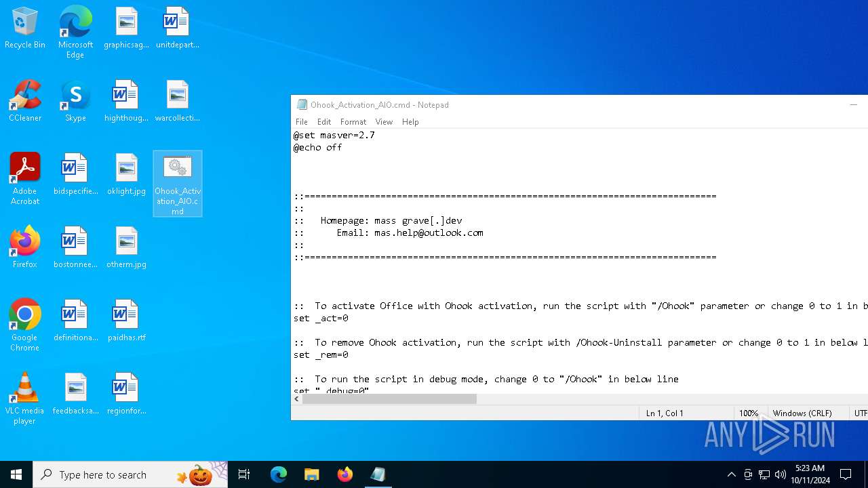Click the 'Homepage: mass grave[.]dev' line
Viewport: 868px width, 488px height.
391,220
